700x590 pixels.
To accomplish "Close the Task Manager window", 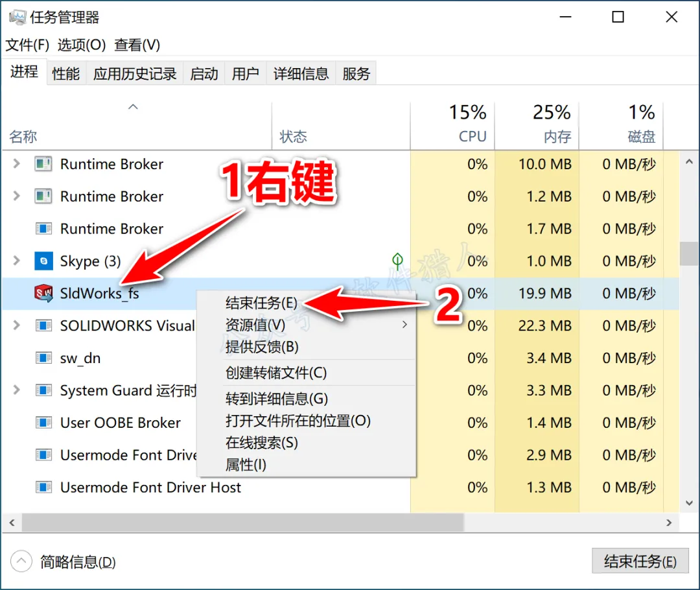I will click(671, 17).
